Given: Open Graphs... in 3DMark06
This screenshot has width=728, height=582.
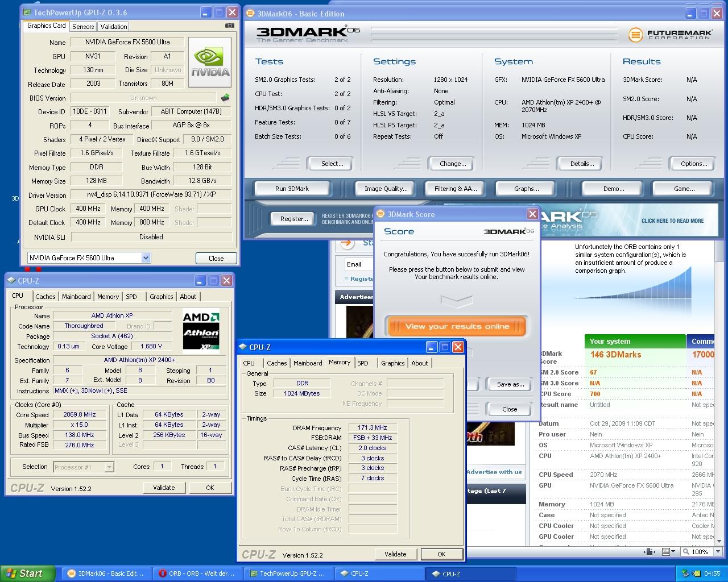Looking at the screenshot, I should pos(527,189).
